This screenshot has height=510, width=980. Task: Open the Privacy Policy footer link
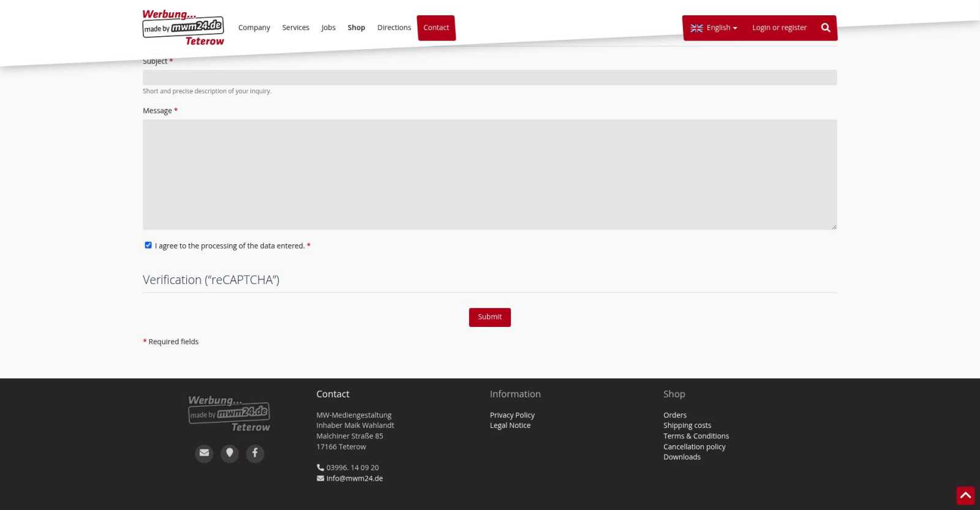tap(512, 415)
